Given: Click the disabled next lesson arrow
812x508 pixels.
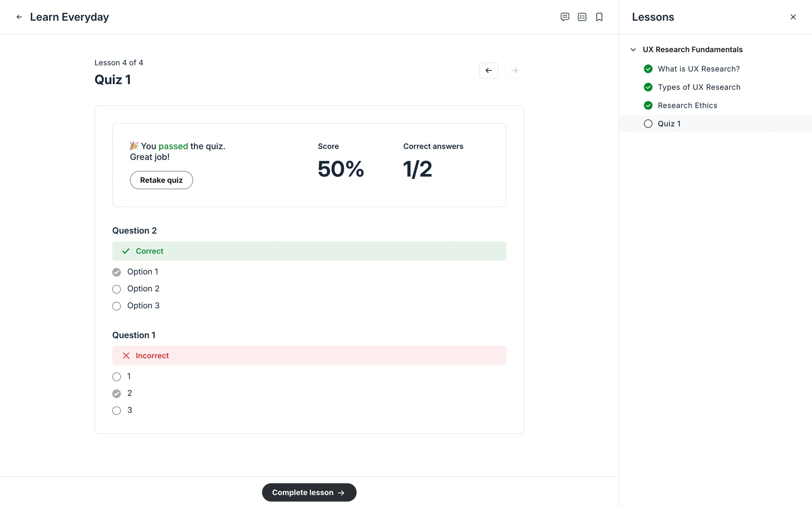Looking at the screenshot, I should (514, 70).
